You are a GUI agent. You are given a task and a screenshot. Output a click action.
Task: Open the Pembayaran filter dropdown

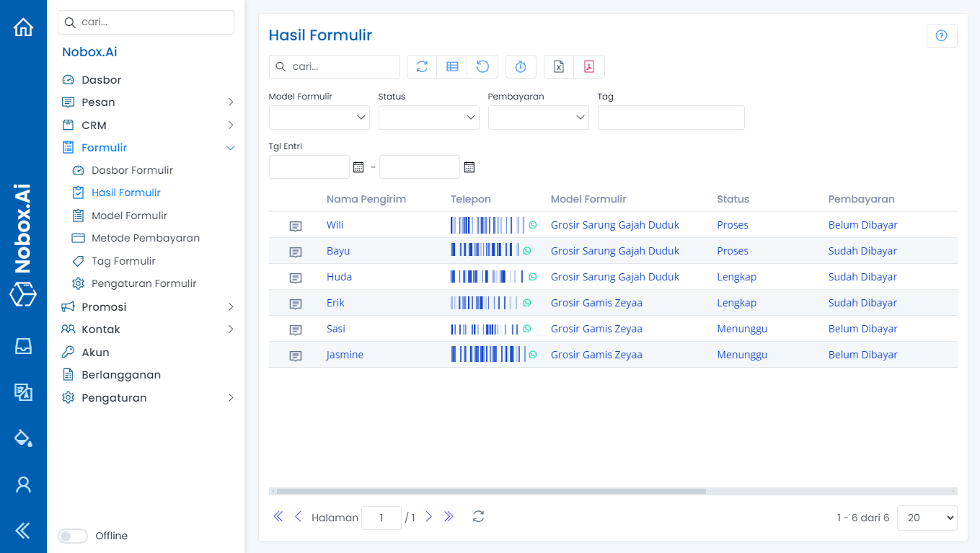(538, 117)
